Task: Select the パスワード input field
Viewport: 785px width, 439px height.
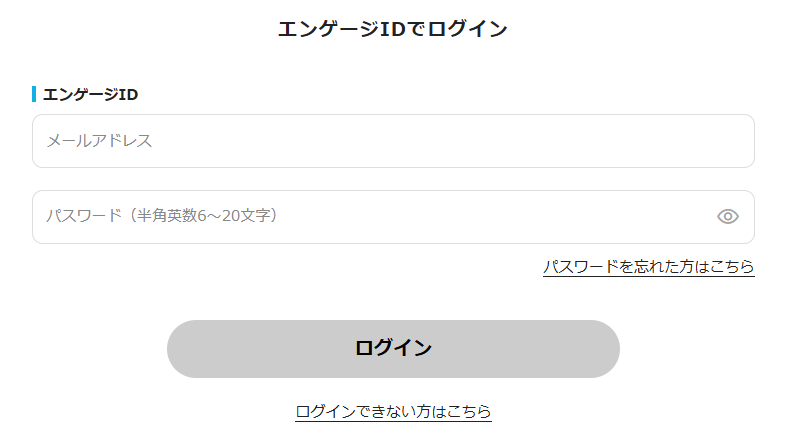Action: [393, 217]
